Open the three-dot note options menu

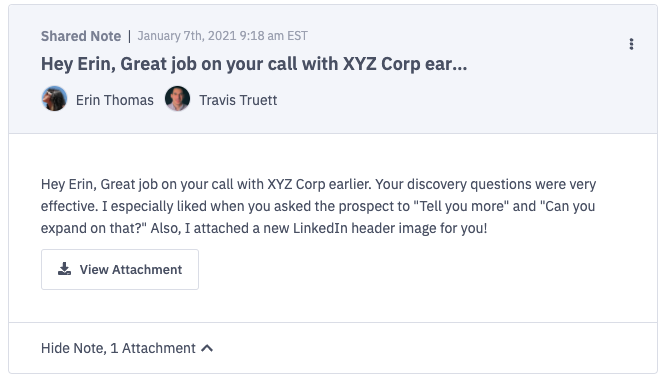point(631,44)
